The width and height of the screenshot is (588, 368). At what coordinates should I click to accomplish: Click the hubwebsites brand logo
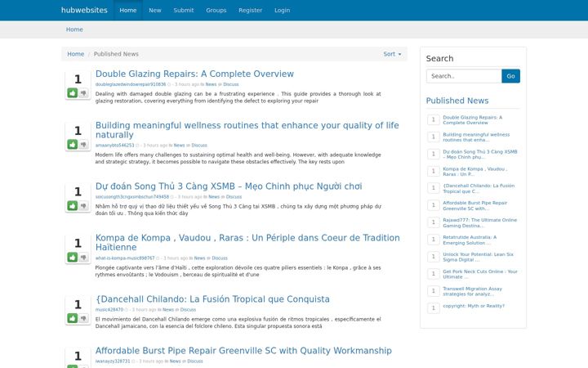point(84,10)
